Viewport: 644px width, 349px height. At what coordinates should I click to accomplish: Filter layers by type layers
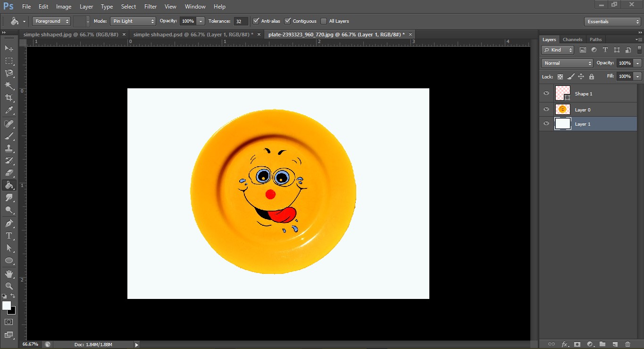tap(605, 50)
